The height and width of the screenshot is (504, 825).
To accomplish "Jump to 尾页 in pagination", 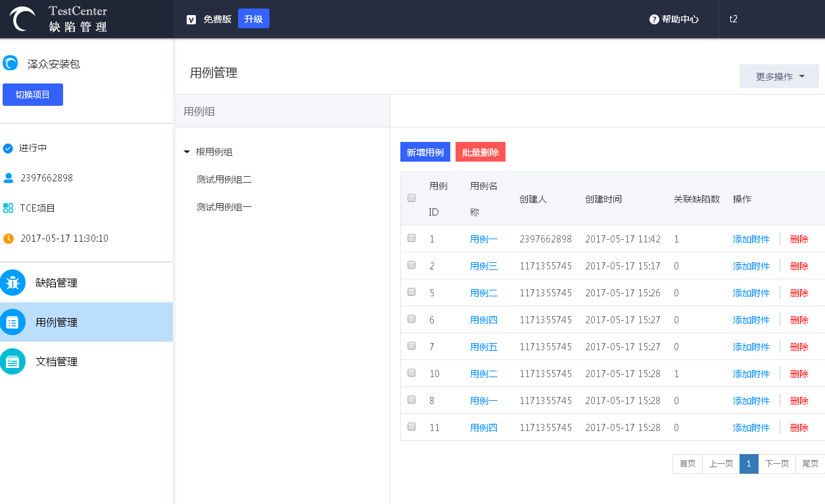I will [810, 464].
